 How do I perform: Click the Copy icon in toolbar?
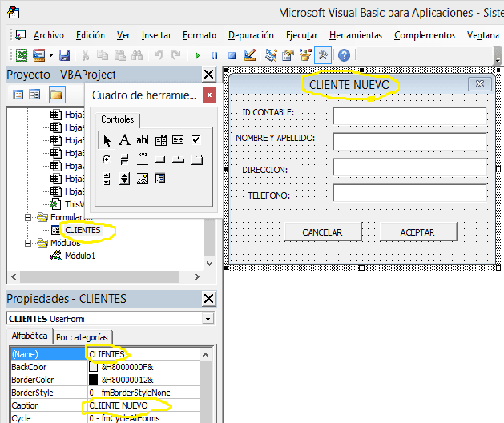tap(103, 55)
